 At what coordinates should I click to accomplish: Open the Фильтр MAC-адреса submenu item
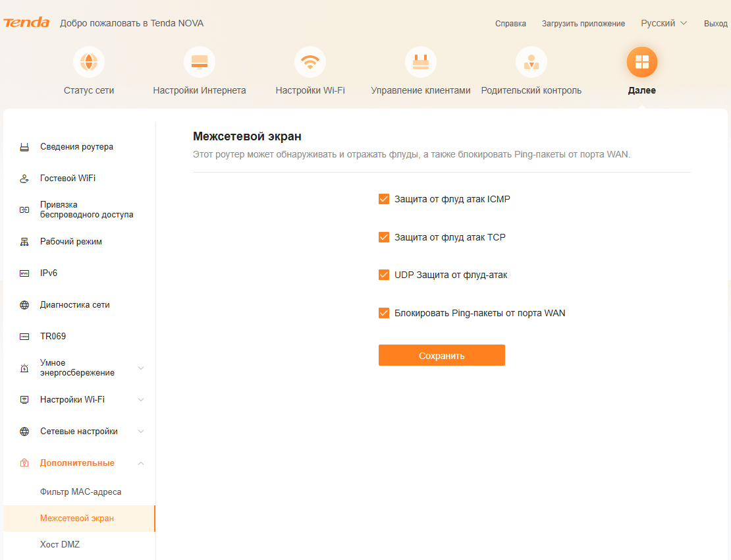[x=80, y=492]
